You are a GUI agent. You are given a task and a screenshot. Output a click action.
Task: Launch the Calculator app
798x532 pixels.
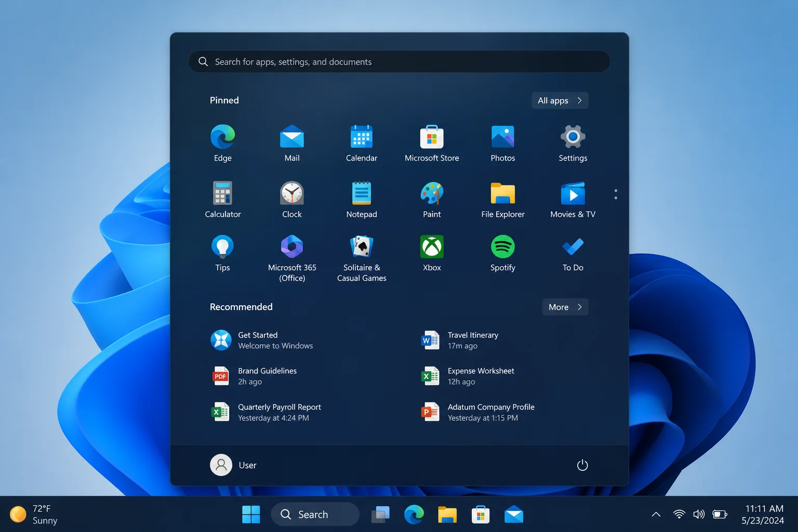point(222,199)
